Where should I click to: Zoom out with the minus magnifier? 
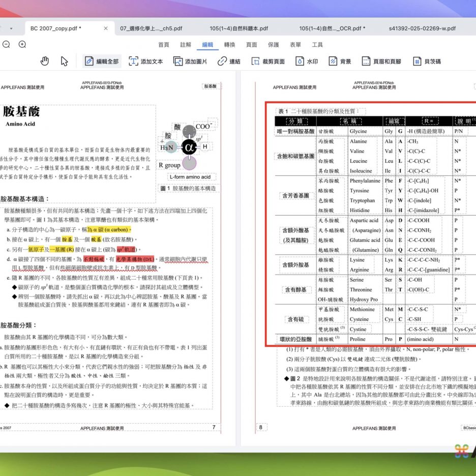click(6, 45)
